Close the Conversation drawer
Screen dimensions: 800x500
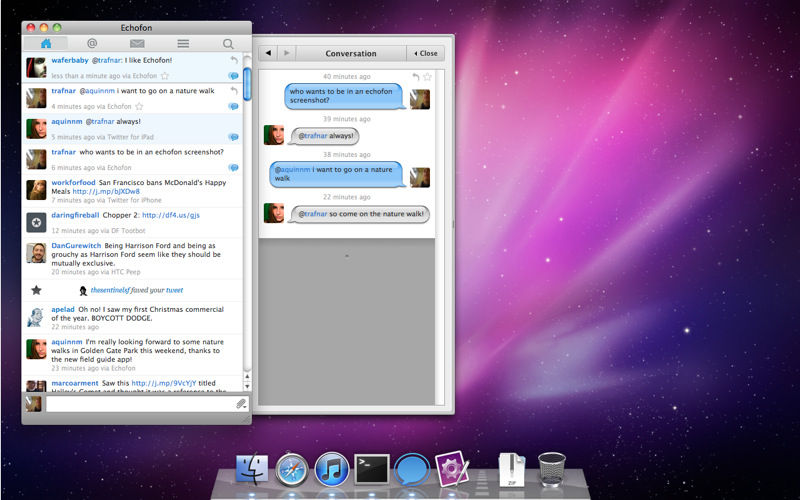[x=426, y=53]
